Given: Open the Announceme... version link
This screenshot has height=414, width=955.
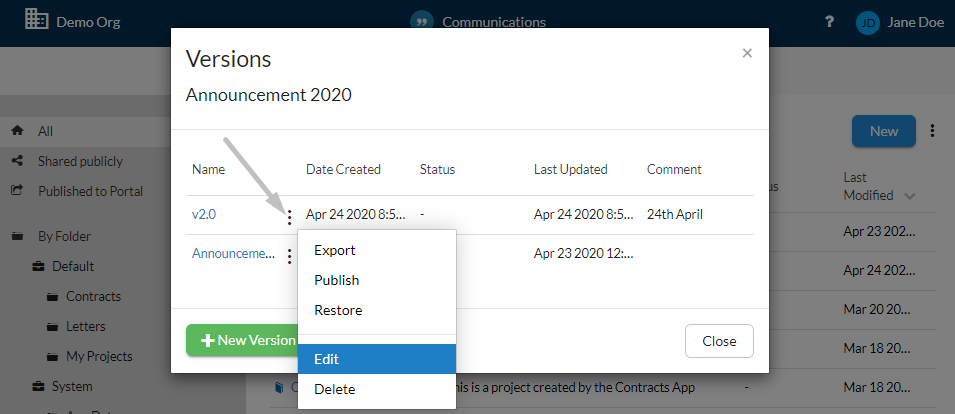Looking at the screenshot, I should [233, 253].
